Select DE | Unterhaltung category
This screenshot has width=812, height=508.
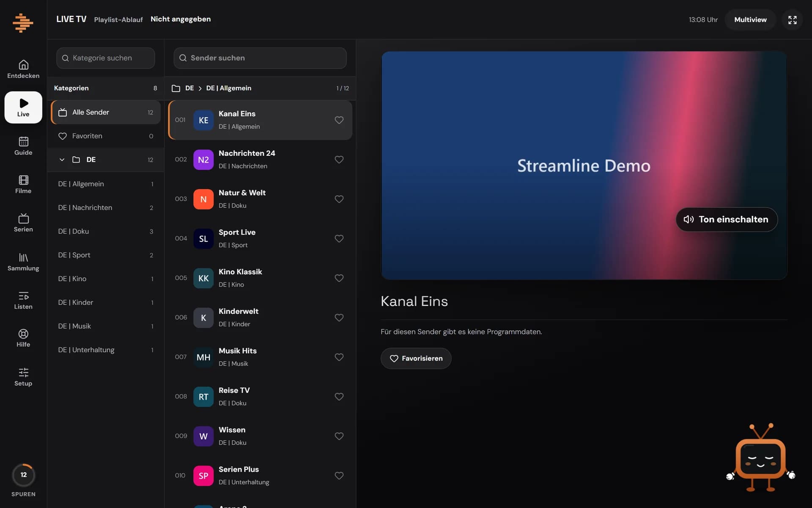[106, 350]
